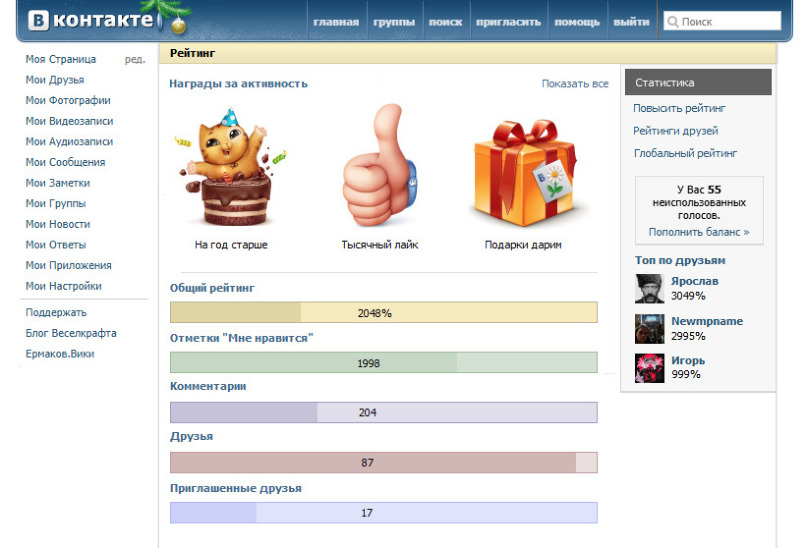Click выйти to log out
The width and height of the screenshot is (807, 548).
tap(631, 22)
